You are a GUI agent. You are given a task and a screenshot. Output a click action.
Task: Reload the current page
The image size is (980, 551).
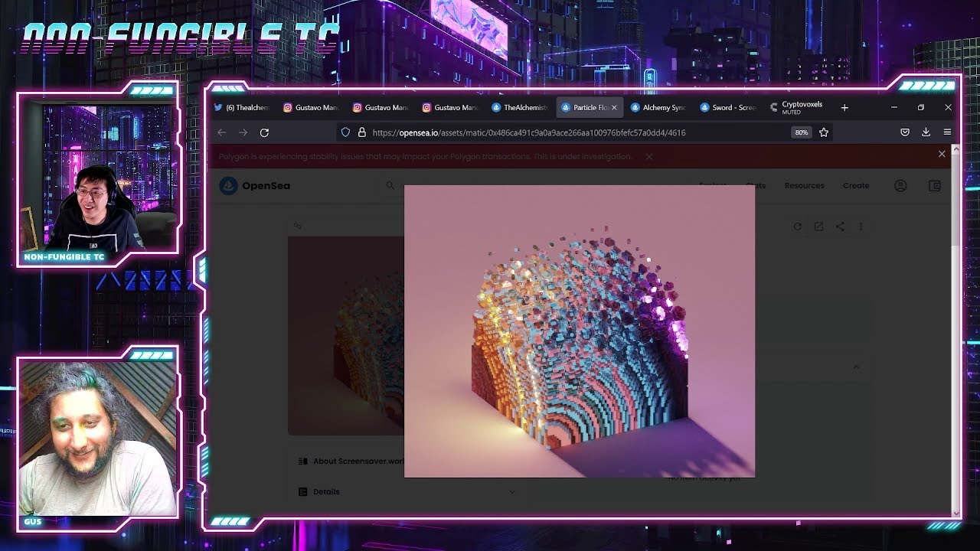click(264, 132)
